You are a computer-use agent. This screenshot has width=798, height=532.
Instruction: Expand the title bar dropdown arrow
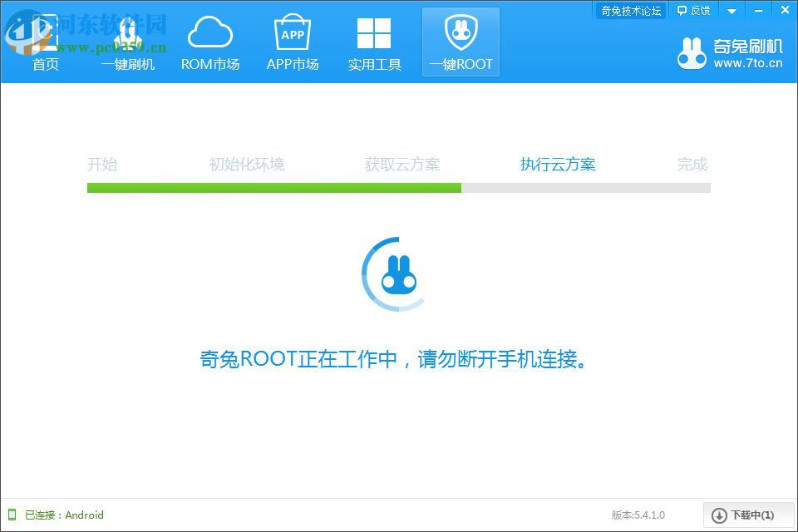(x=731, y=10)
